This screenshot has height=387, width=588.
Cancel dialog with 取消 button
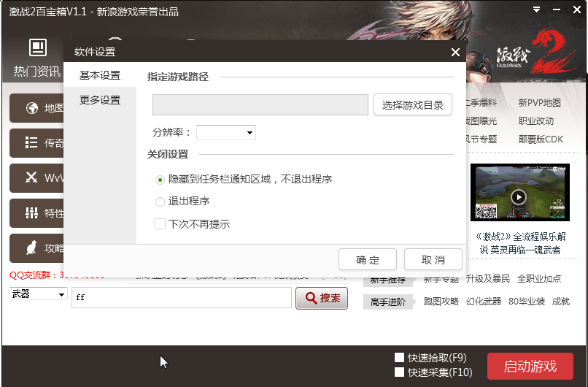pos(433,259)
